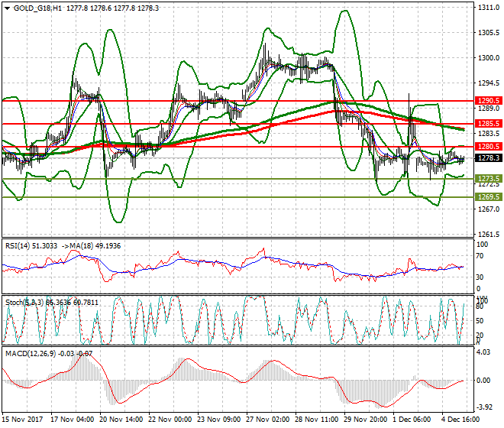Click the 100 level on RSI scale
The width and height of the screenshot is (504, 428).
tap(481, 245)
